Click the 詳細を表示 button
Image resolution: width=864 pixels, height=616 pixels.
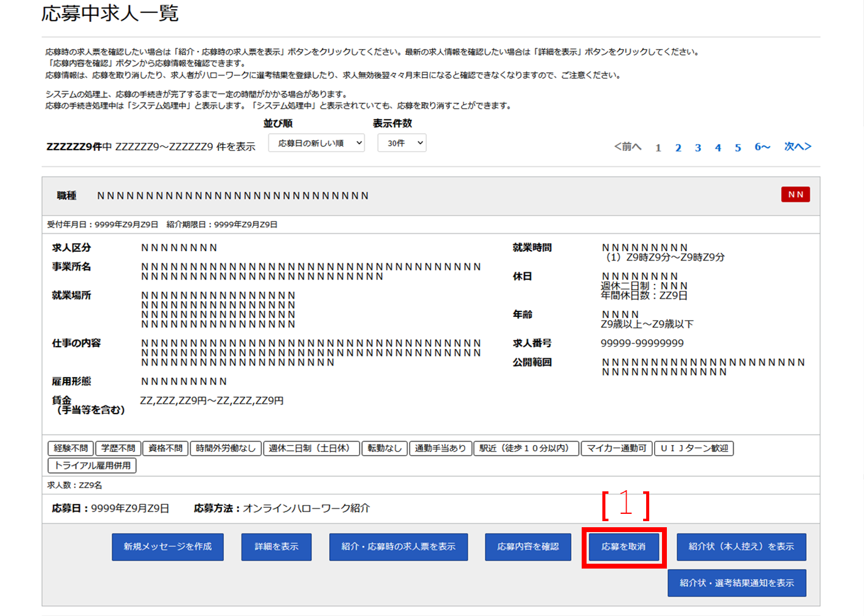pos(276,547)
